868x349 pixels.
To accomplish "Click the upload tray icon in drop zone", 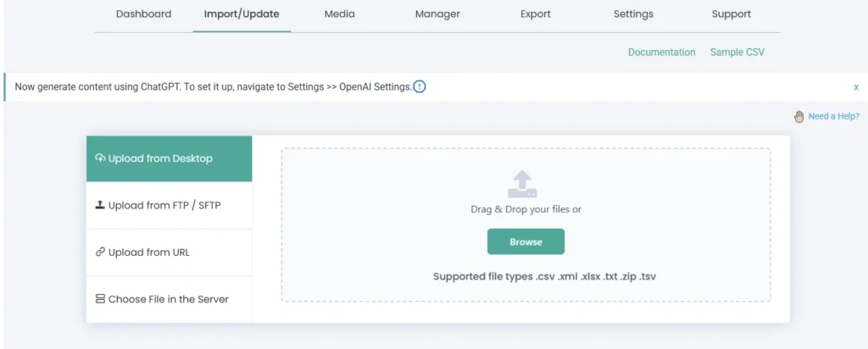I will [522, 184].
